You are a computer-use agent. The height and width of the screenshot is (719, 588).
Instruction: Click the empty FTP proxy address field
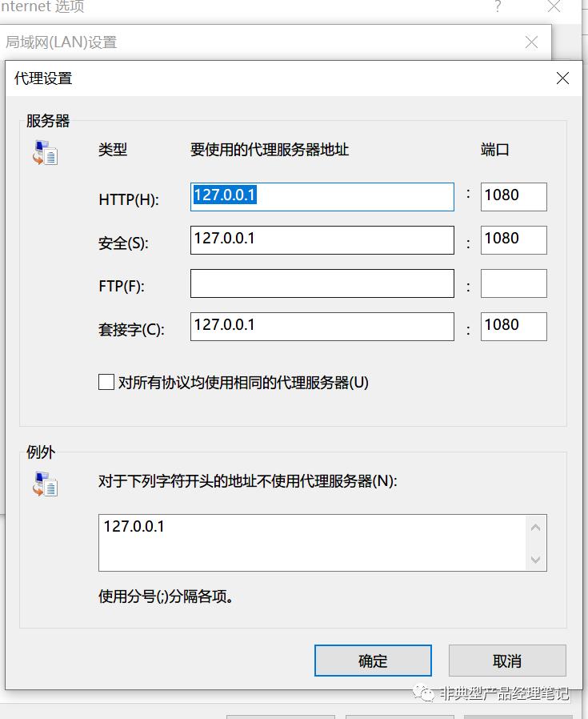coord(322,283)
